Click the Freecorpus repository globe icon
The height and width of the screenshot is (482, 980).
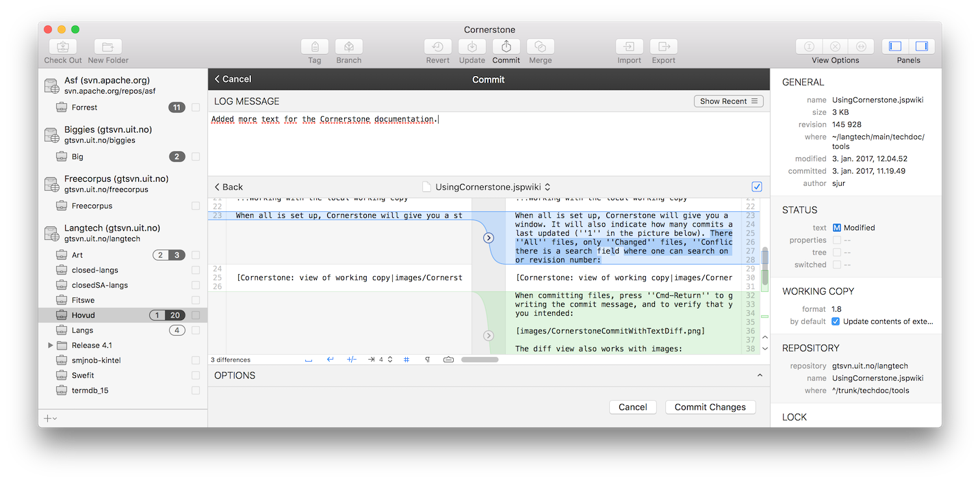point(52,184)
